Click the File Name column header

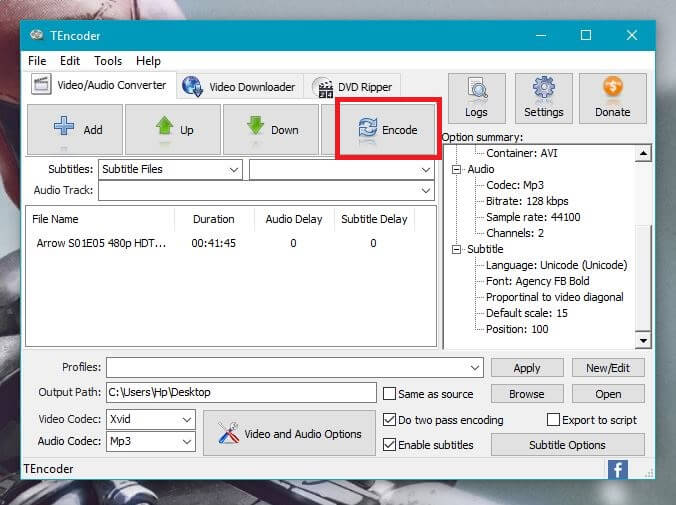(x=100, y=219)
